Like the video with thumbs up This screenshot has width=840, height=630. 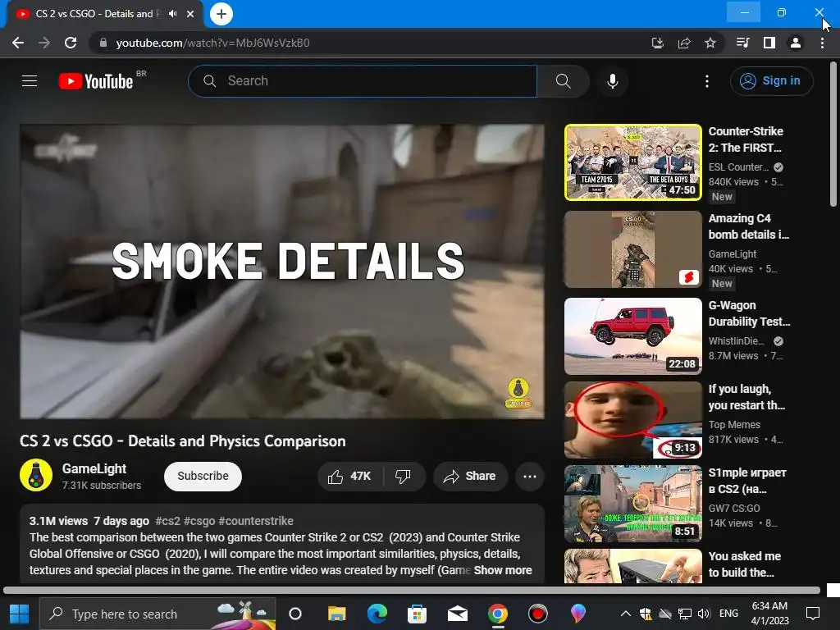point(349,477)
